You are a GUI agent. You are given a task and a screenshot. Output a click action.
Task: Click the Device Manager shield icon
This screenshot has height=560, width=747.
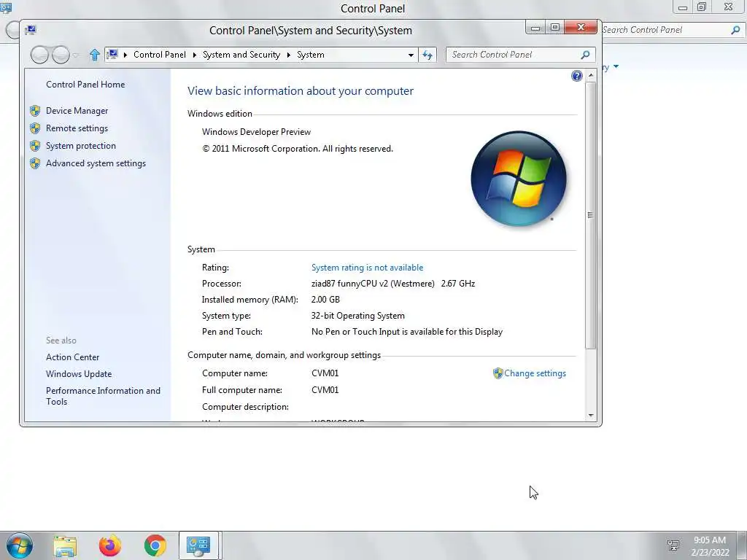[x=35, y=111]
